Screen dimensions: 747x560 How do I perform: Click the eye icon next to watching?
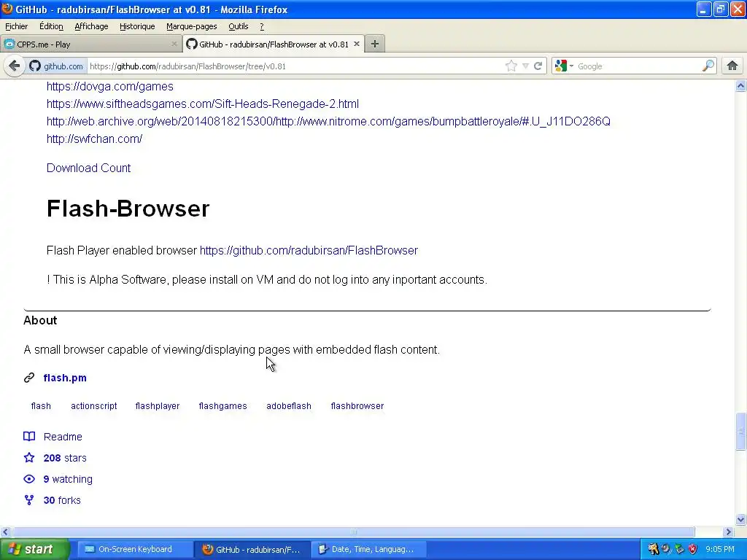[x=29, y=479]
